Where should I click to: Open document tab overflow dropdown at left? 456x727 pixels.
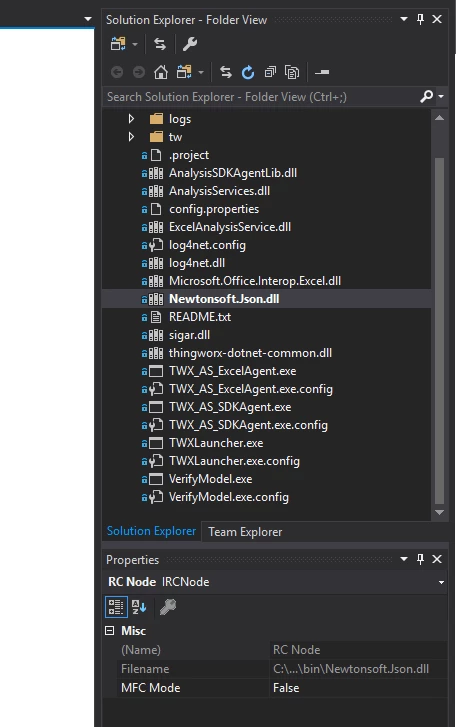click(88, 19)
